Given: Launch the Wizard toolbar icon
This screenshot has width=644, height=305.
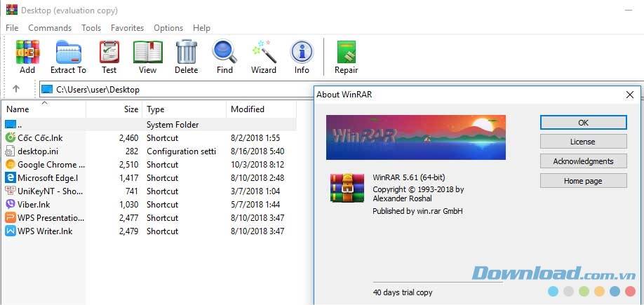Looking at the screenshot, I should pos(264,52).
